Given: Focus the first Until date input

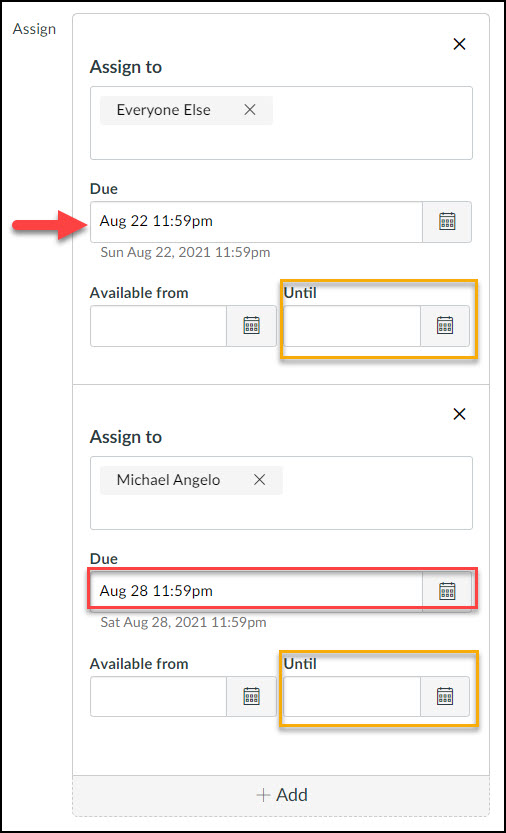Looking at the screenshot, I should [352, 326].
